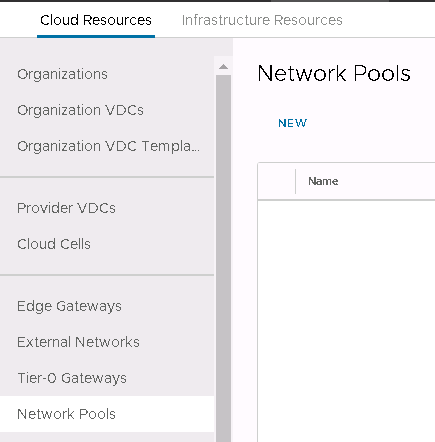The image size is (435, 442).
Task: Switch to the Cloud Resources tab
Action: click(96, 20)
